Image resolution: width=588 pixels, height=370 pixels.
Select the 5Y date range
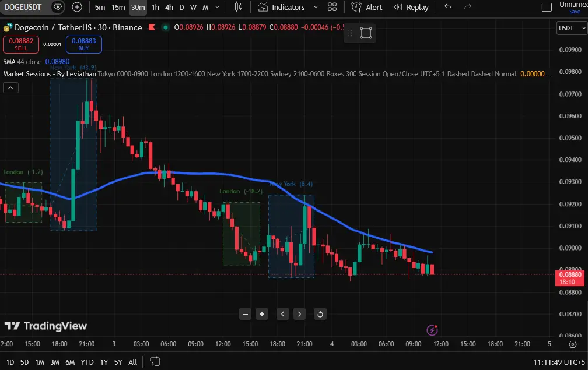[x=118, y=362]
